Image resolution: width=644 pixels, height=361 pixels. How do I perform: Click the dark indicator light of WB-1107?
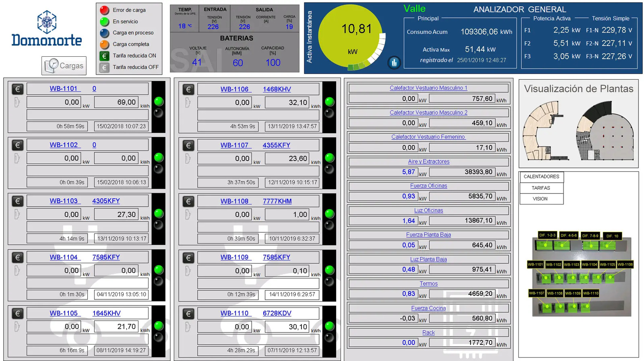tap(329, 169)
